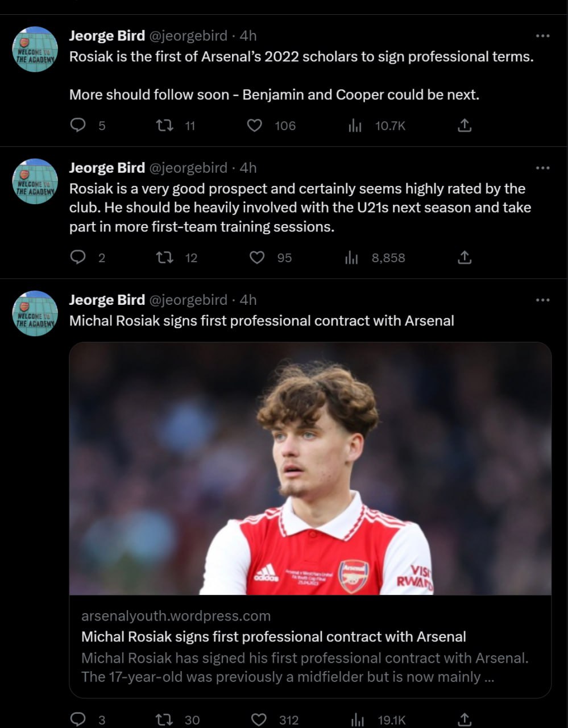This screenshot has height=728, width=568.
Task: Open more options on Michal Rosiak tweet
Action: (542, 300)
